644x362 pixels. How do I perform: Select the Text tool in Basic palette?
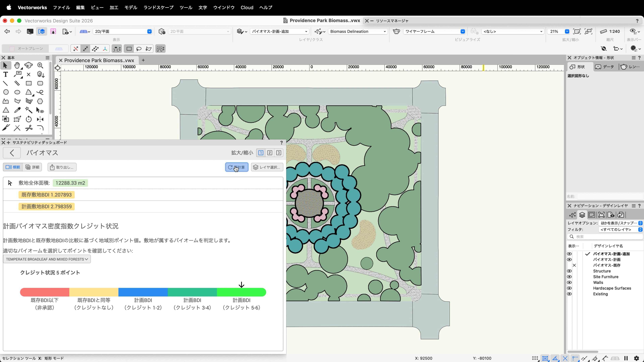coord(6,74)
